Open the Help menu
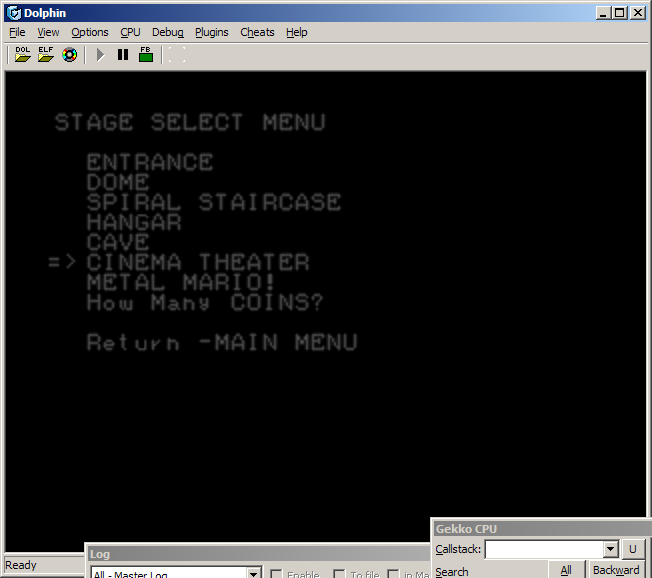The height and width of the screenshot is (578, 652). [296, 32]
